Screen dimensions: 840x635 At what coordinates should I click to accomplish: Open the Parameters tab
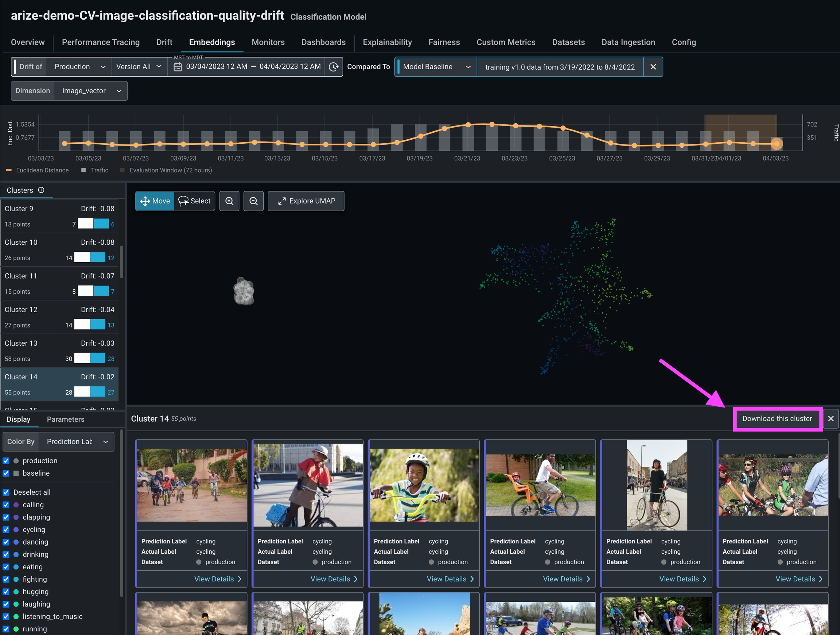[x=65, y=419]
